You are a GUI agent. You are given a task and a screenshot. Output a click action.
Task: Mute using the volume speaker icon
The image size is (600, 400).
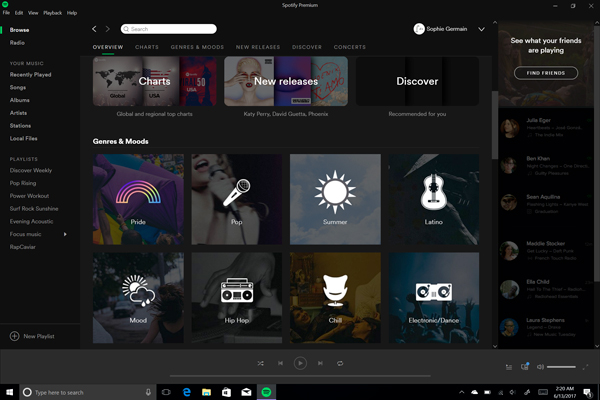click(x=540, y=367)
